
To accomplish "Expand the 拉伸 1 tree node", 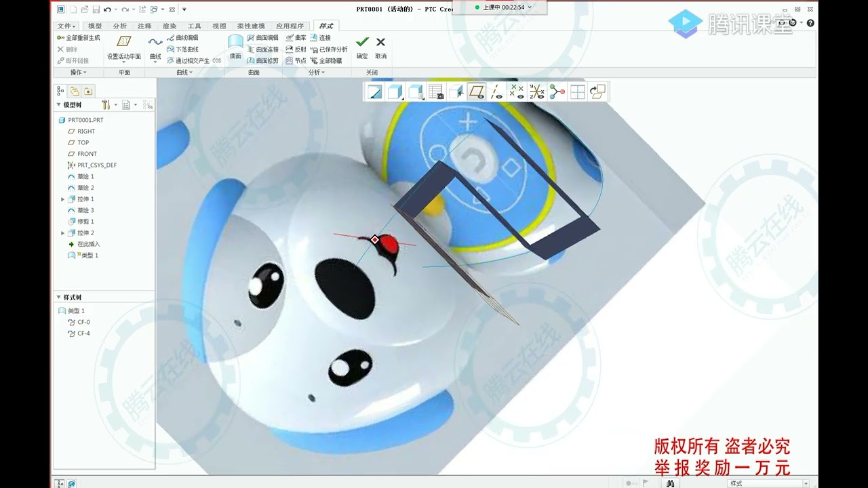I will click(63, 199).
